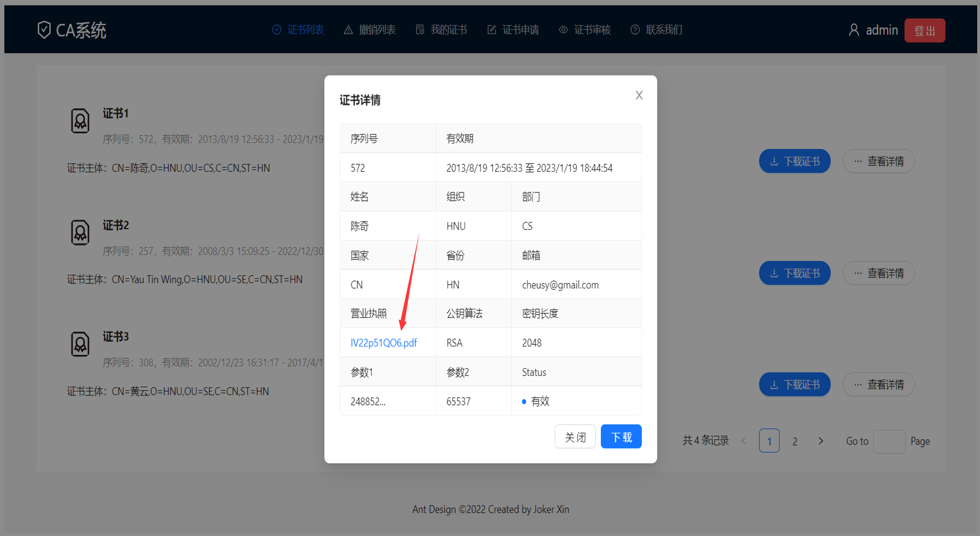This screenshot has height=536, width=980.
Task: Go to next page with right chevron
Action: tap(821, 441)
